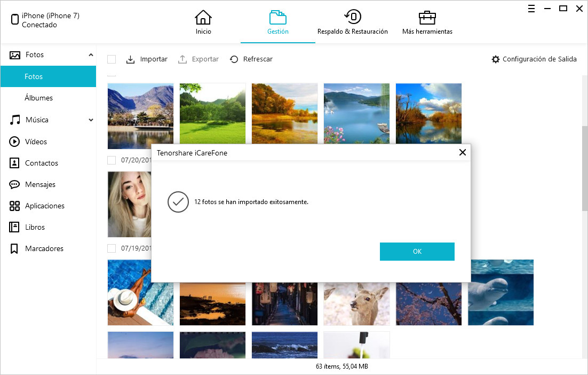Select the green meadow photo
Viewport: 588px width, 375px height.
(212, 113)
